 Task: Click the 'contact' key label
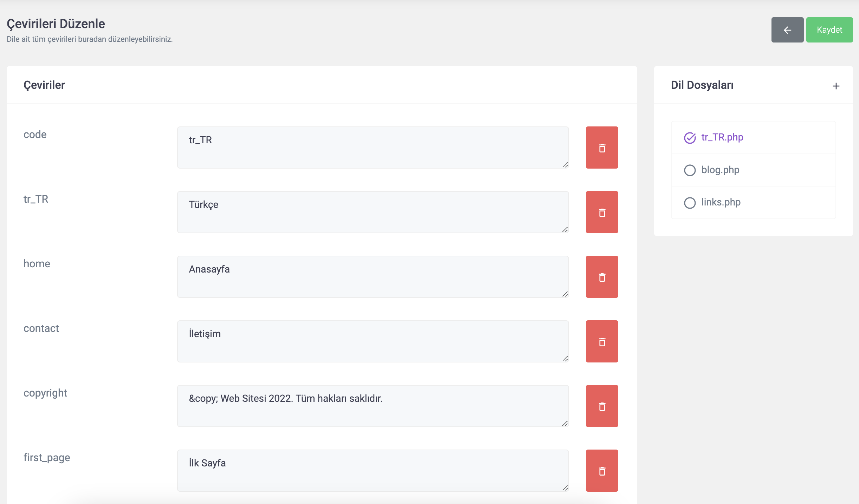41,328
